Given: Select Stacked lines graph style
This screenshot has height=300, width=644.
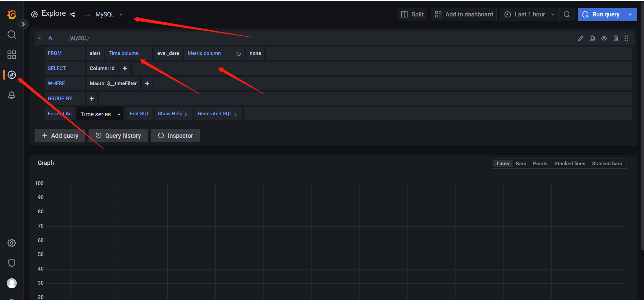Looking at the screenshot, I should click(x=570, y=164).
